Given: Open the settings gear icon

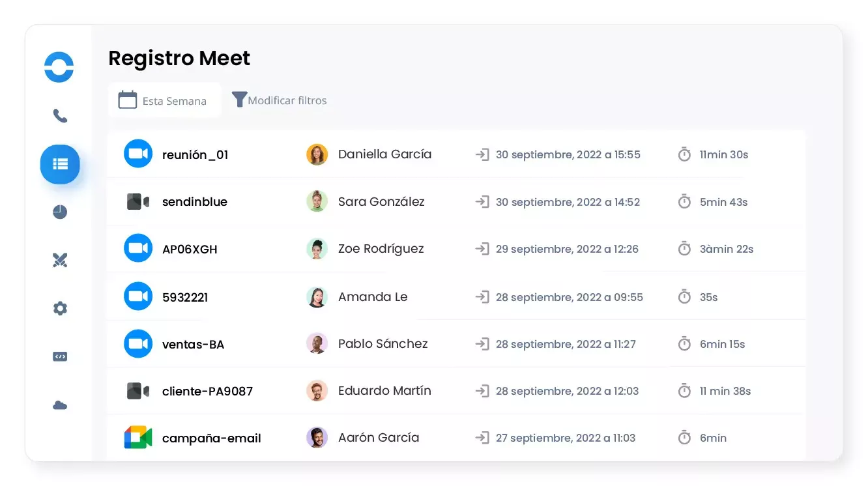Looking at the screenshot, I should (x=60, y=308).
